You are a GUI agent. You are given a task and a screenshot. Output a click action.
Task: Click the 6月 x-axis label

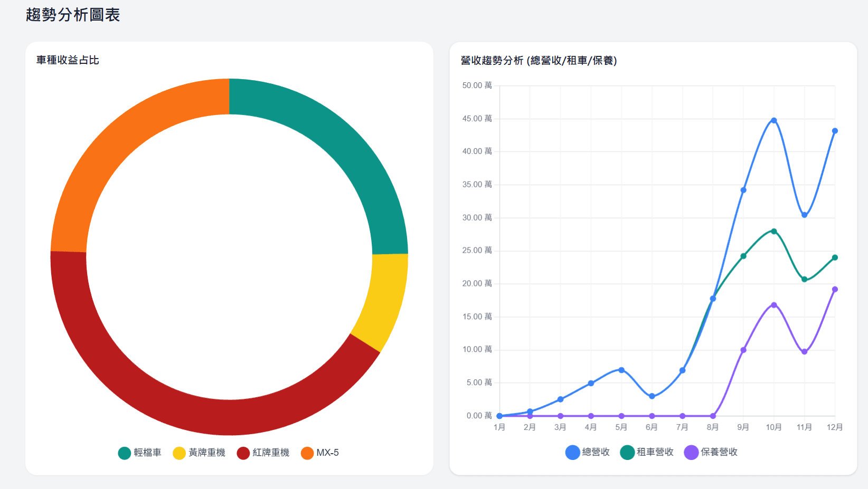pos(652,427)
